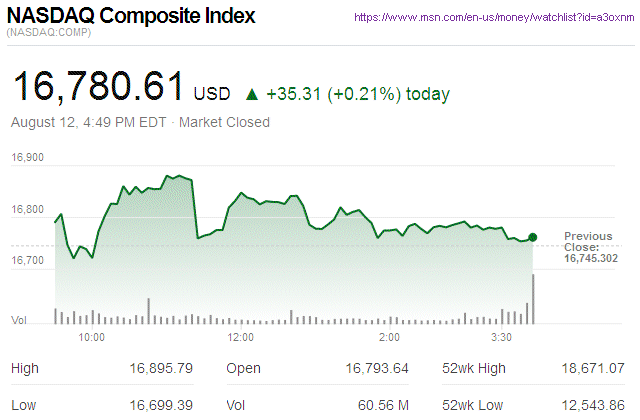This screenshot has height=420, width=640.
Task: Click the Market Closed status text
Action: coord(224,123)
